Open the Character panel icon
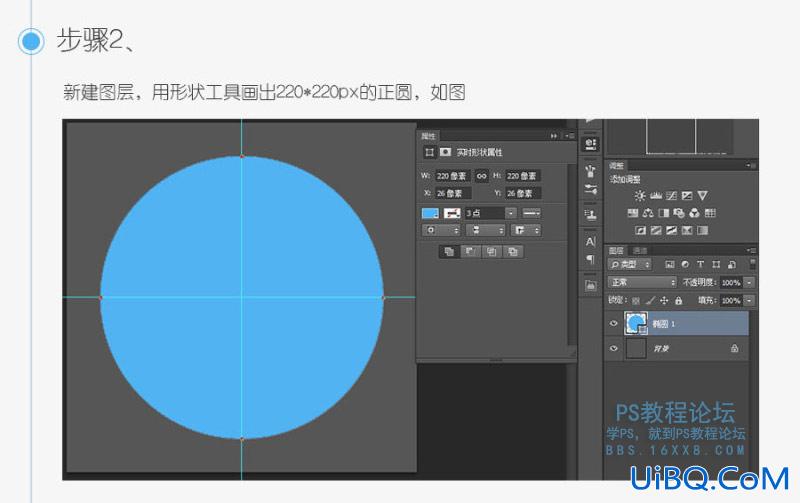 click(x=591, y=241)
